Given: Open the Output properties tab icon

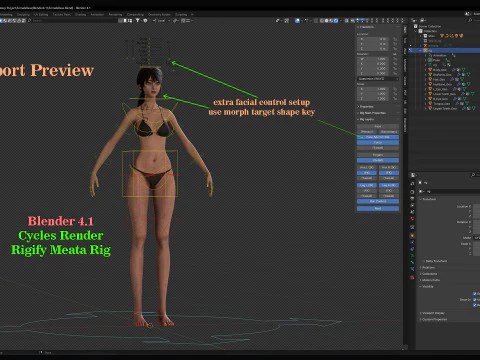Looking at the screenshot, I should tap(412, 199).
